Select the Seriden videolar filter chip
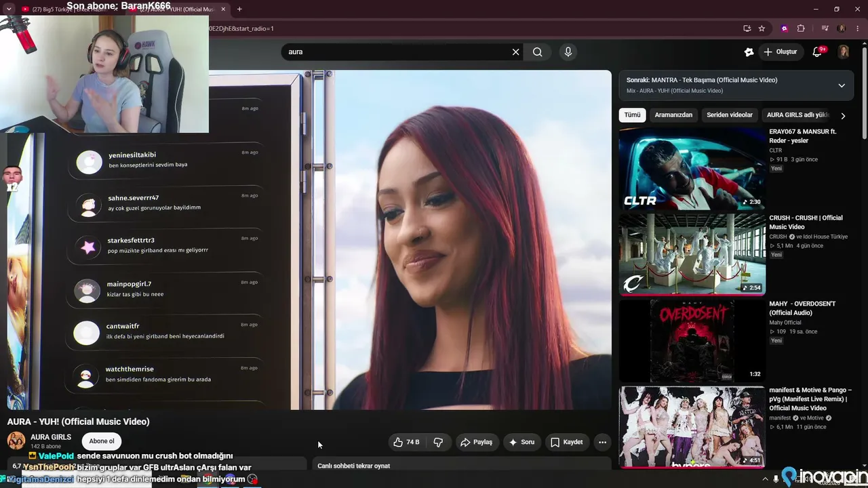 click(x=730, y=115)
